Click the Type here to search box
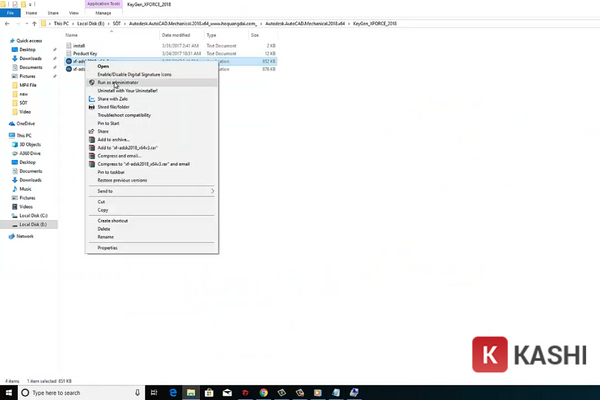600x400 pixels. click(81, 393)
